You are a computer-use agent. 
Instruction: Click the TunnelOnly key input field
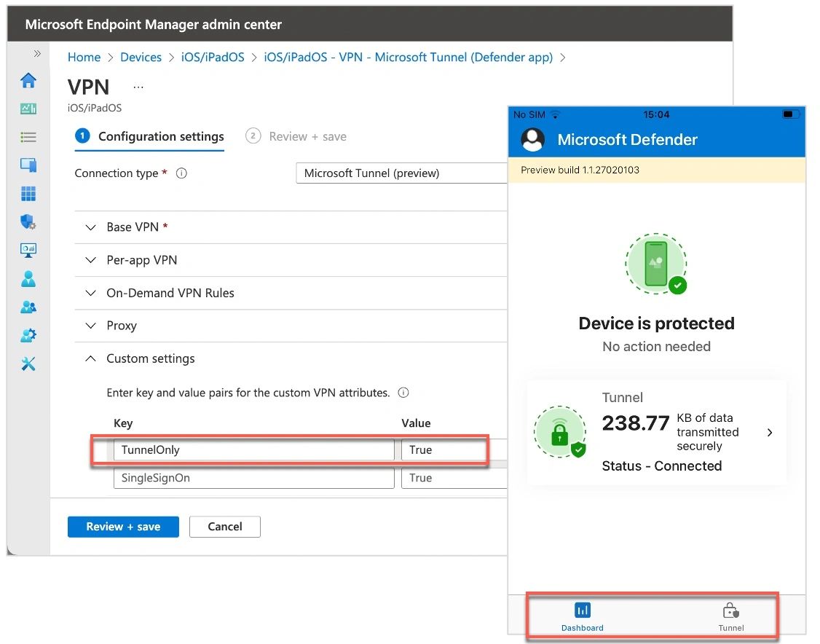[x=253, y=450]
